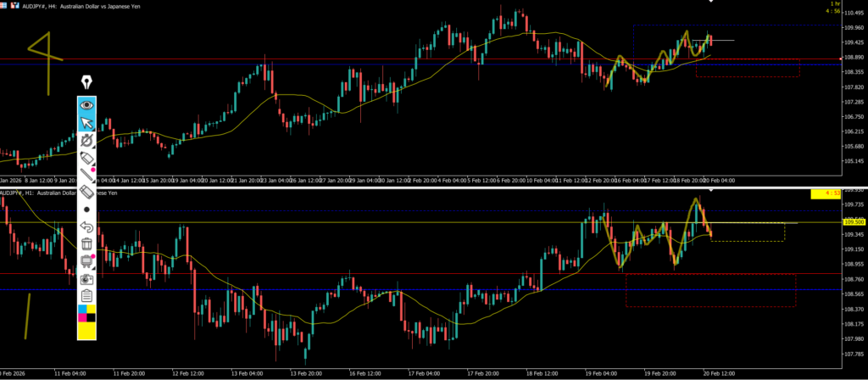Image resolution: width=868 pixels, height=380 pixels.
Task: Toggle the crossed-out circle tool
Action: (86, 140)
